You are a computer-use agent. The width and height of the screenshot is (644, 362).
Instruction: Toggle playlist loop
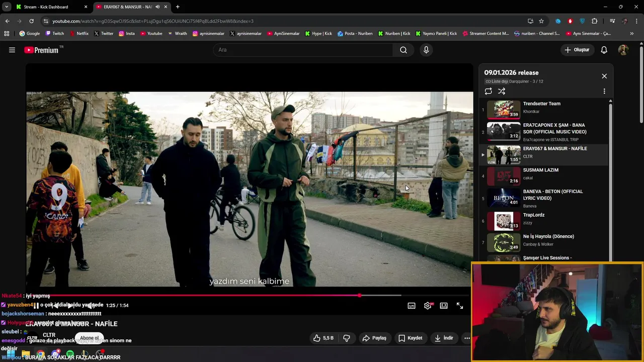point(489,91)
